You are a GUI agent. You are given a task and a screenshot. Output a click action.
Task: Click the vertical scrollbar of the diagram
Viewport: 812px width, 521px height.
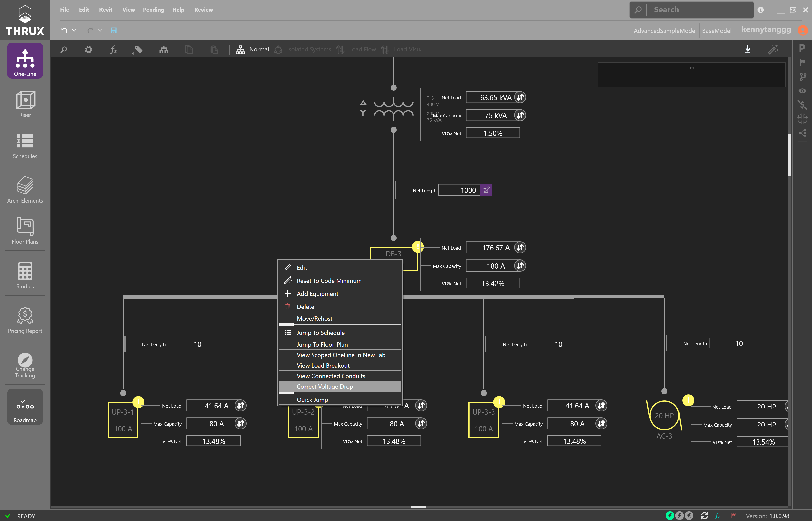pos(790,155)
